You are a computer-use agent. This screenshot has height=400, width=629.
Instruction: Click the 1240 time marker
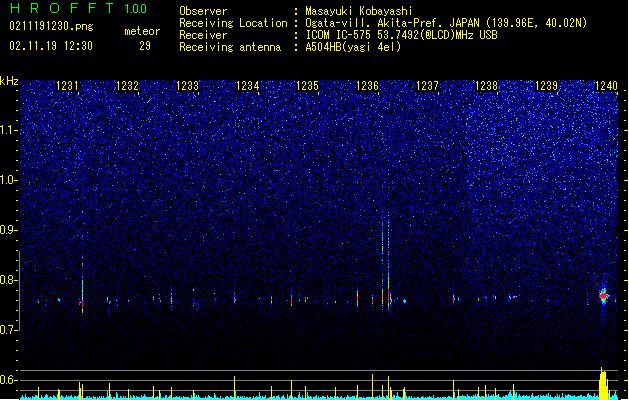606,85
